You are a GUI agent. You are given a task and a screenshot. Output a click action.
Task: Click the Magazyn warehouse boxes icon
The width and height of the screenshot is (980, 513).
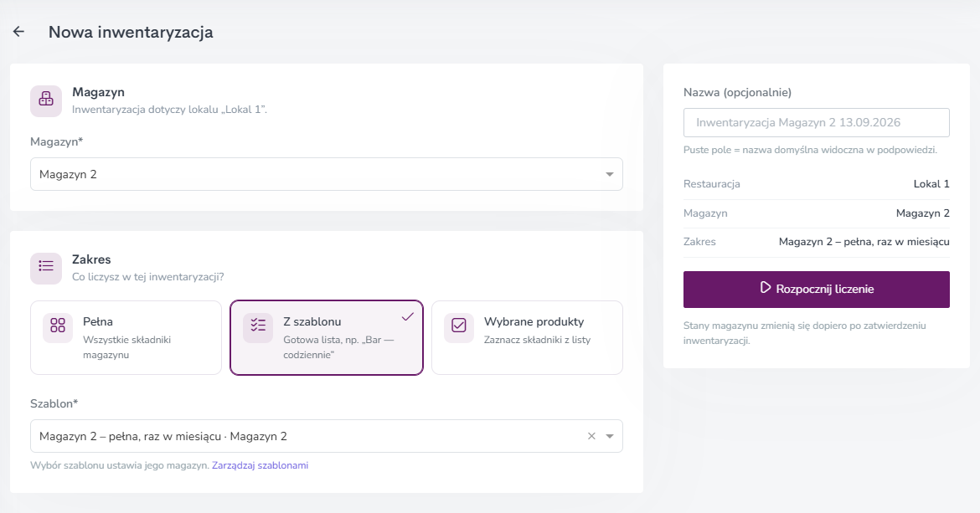46,100
